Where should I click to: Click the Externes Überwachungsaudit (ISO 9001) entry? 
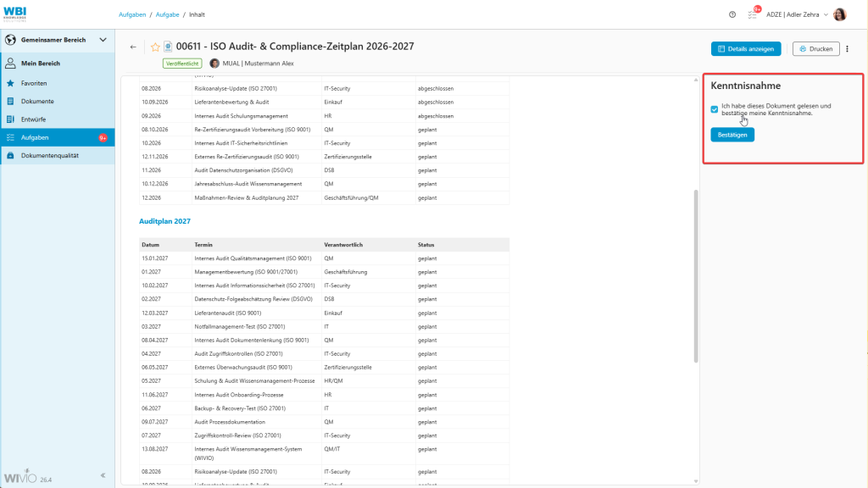(x=243, y=368)
